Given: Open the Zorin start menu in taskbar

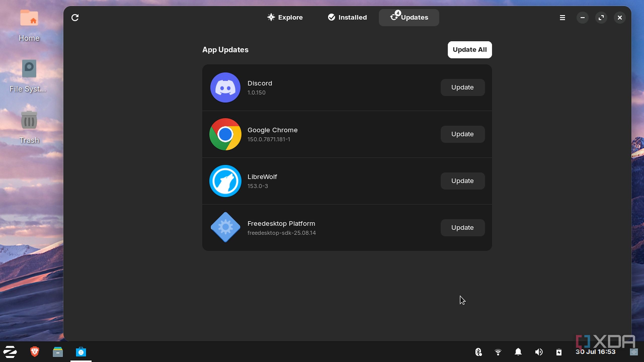Looking at the screenshot, I should tap(10, 352).
